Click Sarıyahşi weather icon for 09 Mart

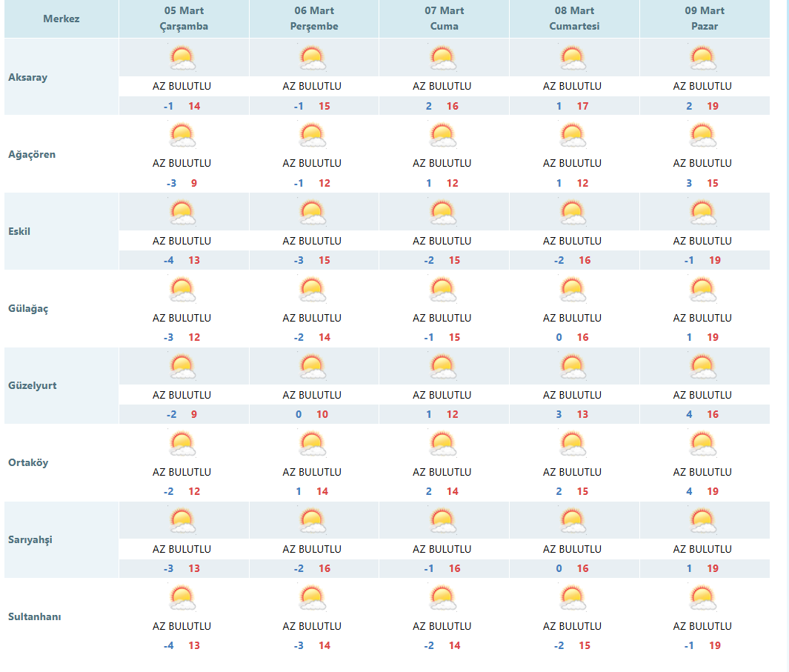pyautogui.click(x=703, y=521)
